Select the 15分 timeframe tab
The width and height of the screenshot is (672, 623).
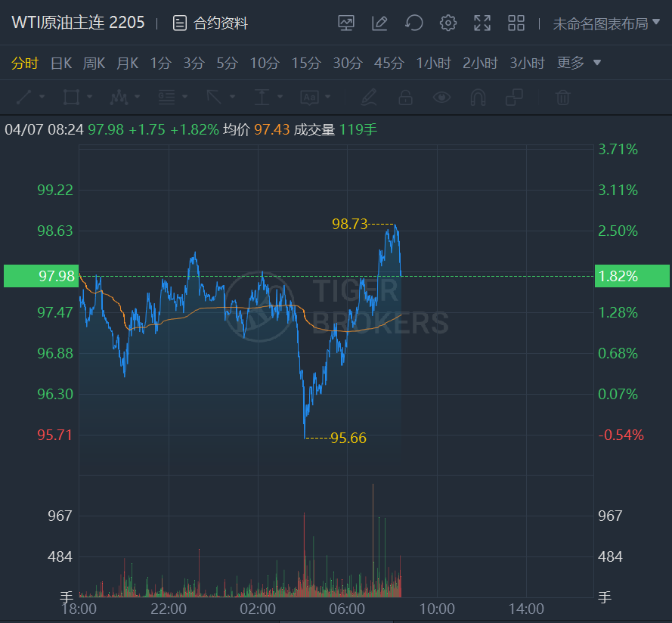tap(305, 63)
